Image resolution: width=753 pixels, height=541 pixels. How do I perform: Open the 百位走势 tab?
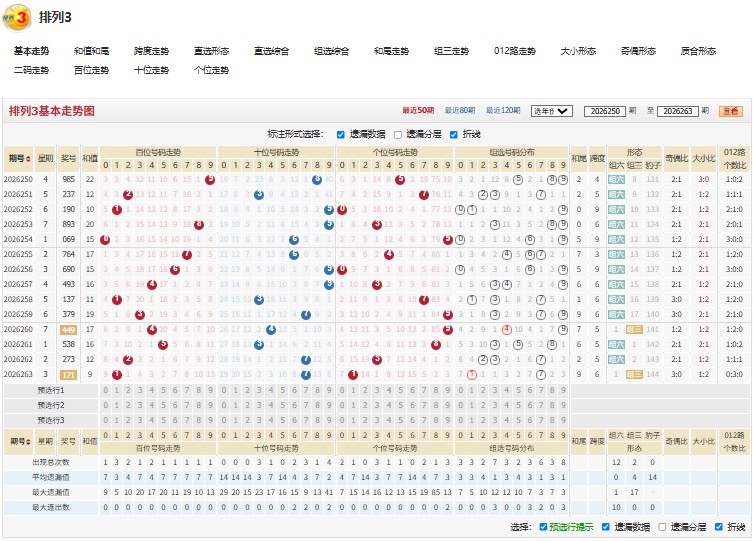tap(91, 70)
